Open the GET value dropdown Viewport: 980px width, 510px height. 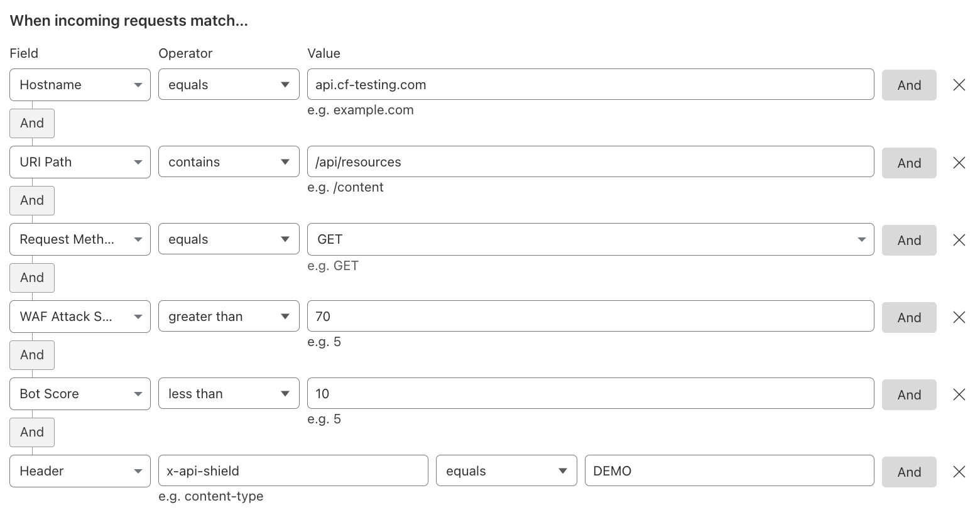click(591, 239)
